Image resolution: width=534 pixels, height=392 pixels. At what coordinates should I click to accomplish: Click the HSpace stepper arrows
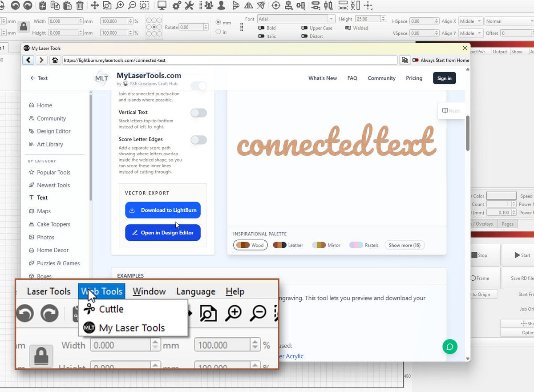[x=437, y=21]
